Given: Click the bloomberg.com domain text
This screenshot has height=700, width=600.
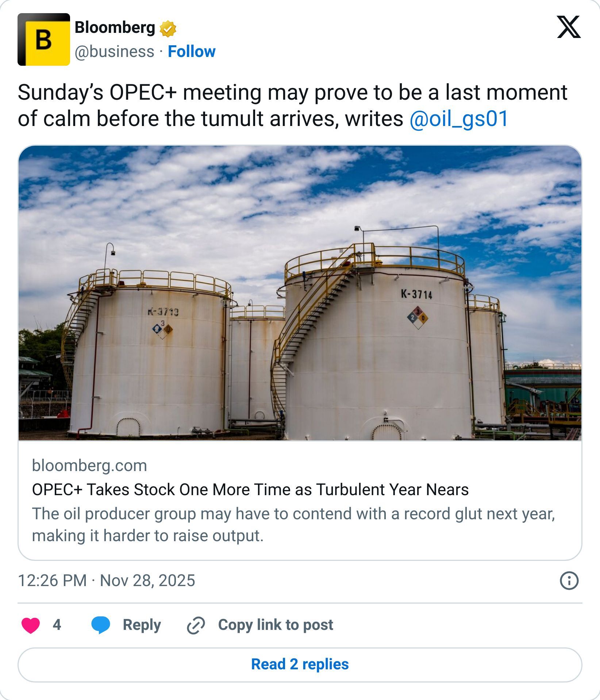Looking at the screenshot, I should (x=89, y=466).
